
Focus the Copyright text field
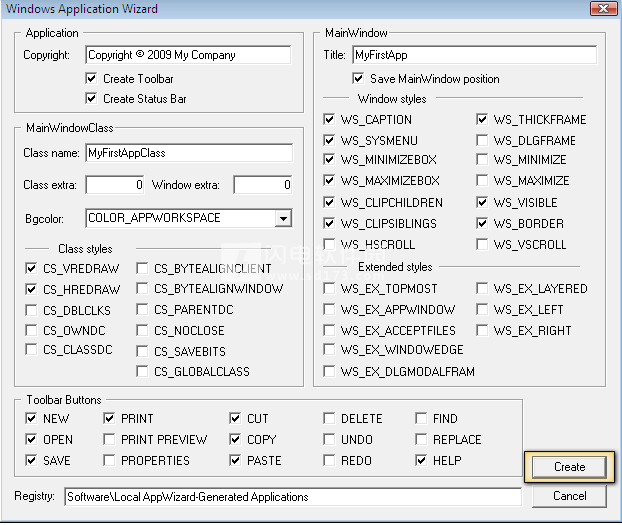coord(188,55)
